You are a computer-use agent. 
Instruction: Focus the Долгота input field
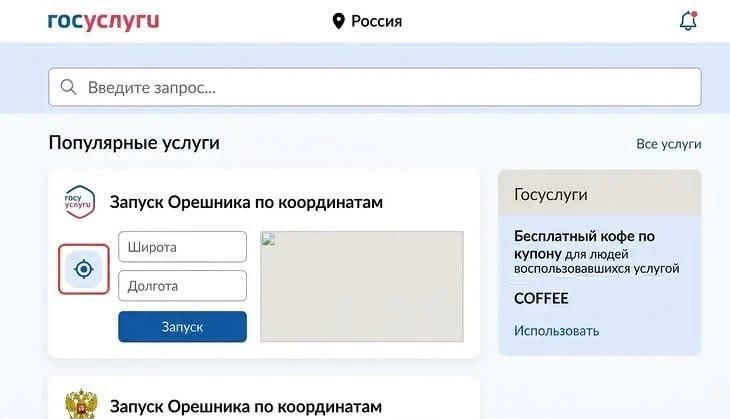coord(182,286)
